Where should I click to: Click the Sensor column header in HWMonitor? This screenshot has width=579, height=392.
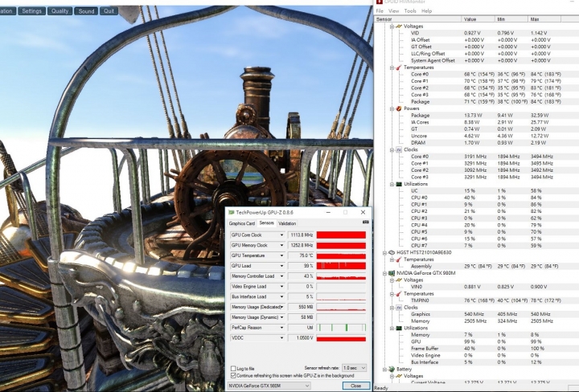418,19
